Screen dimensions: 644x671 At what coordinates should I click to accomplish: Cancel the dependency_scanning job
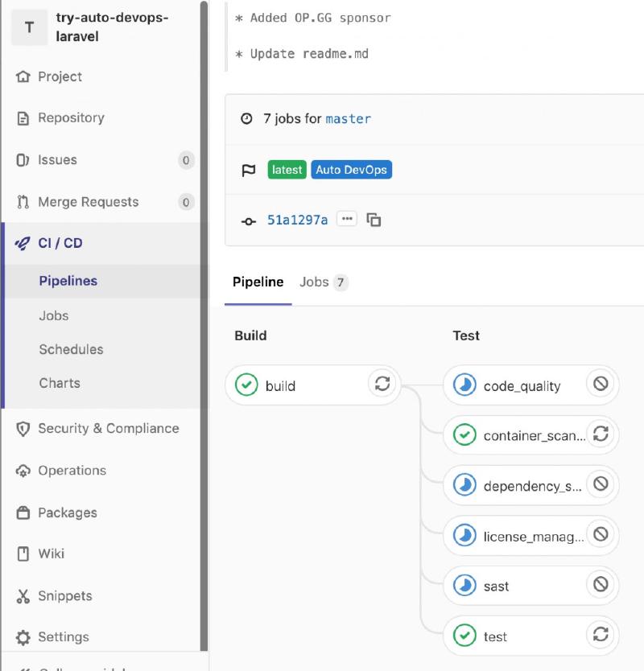[601, 485]
